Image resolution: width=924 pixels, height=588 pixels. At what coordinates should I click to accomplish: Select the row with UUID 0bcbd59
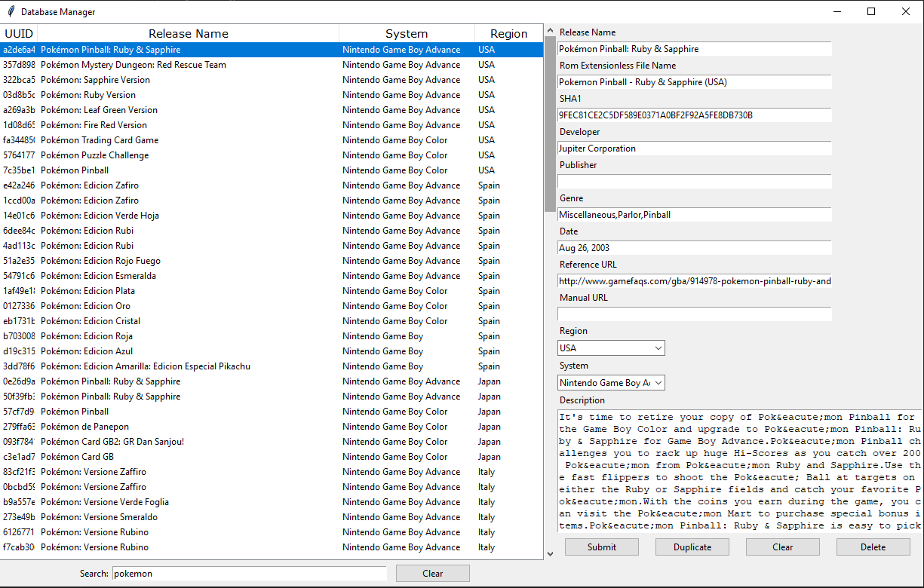272,487
